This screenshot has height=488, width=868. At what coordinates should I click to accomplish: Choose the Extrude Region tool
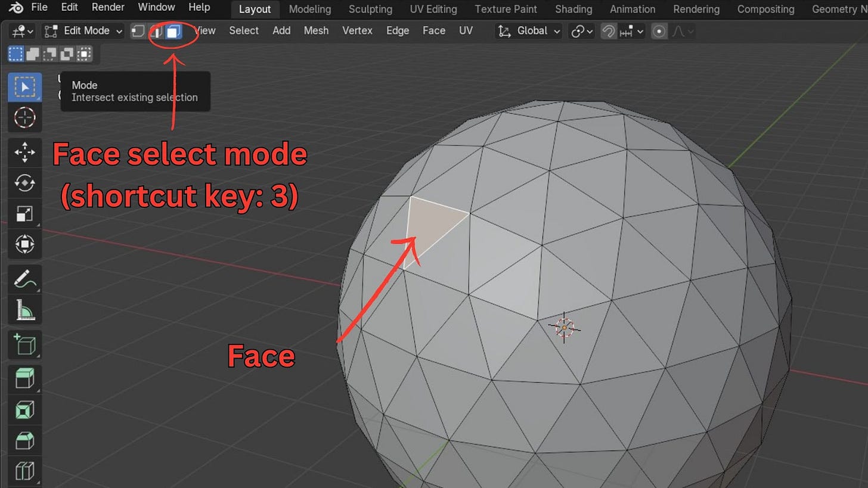[x=24, y=379]
